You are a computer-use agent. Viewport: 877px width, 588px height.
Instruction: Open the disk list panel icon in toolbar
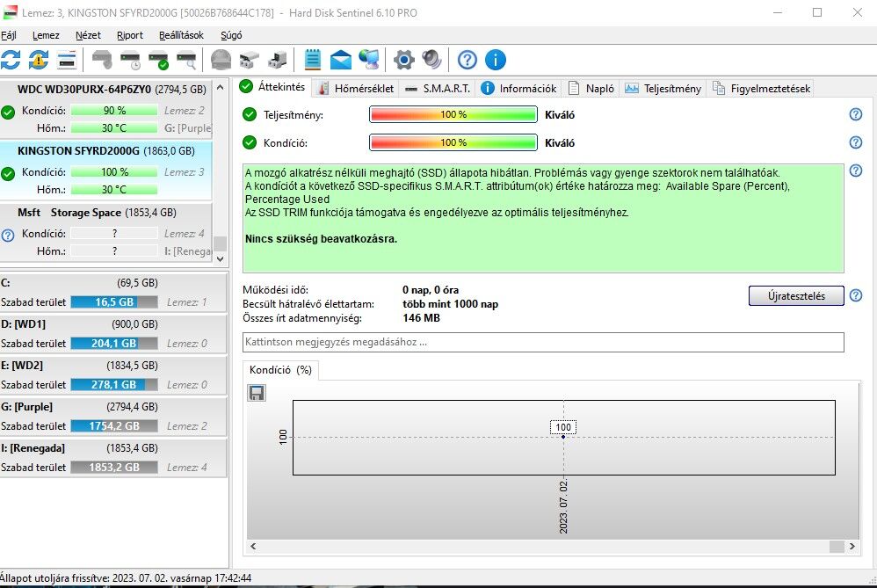click(67, 59)
